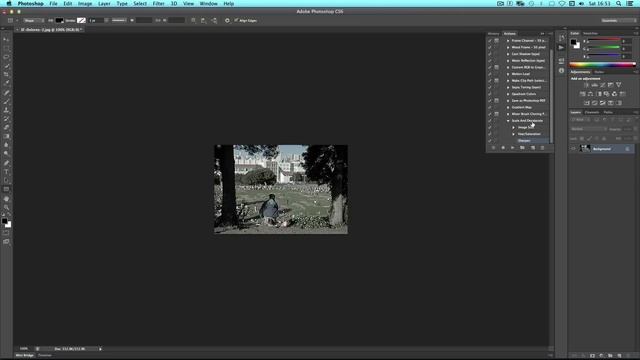This screenshot has height=360, width=640.
Task: Expand the Sepia Toning action
Action: click(x=508, y=87)
